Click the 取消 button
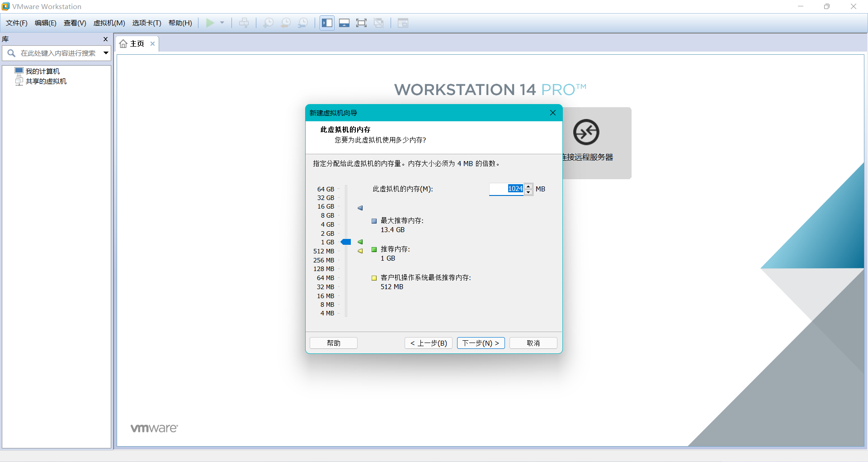Screen dimensions: 868x462 [x=533, y=343]
